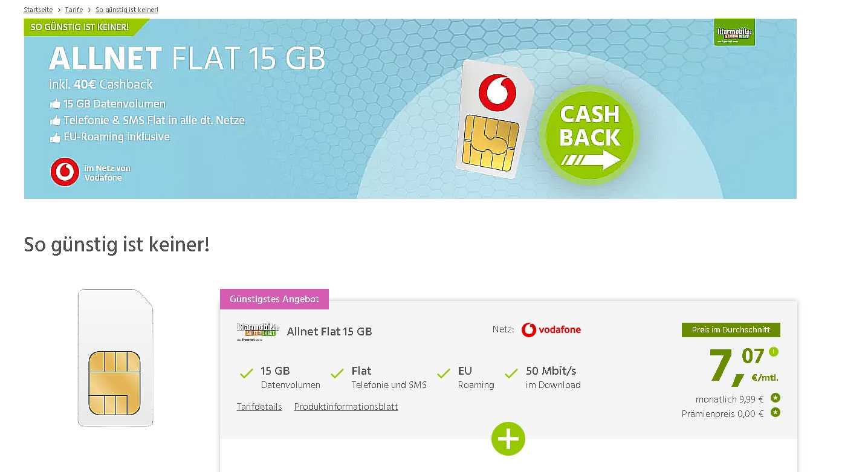Click klarmobil logo in banner corner
868x472 pixels.
point(734,33)
